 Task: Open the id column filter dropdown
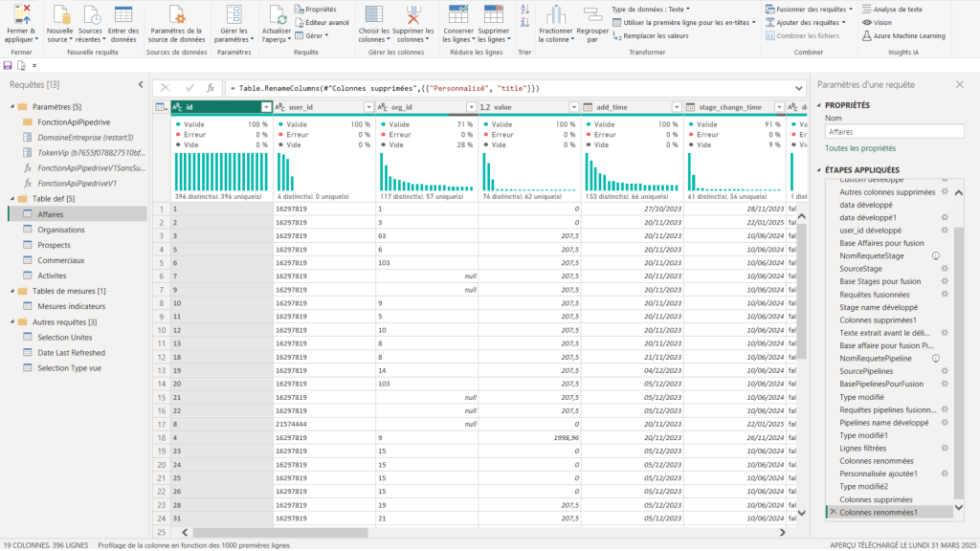point(266,107)
